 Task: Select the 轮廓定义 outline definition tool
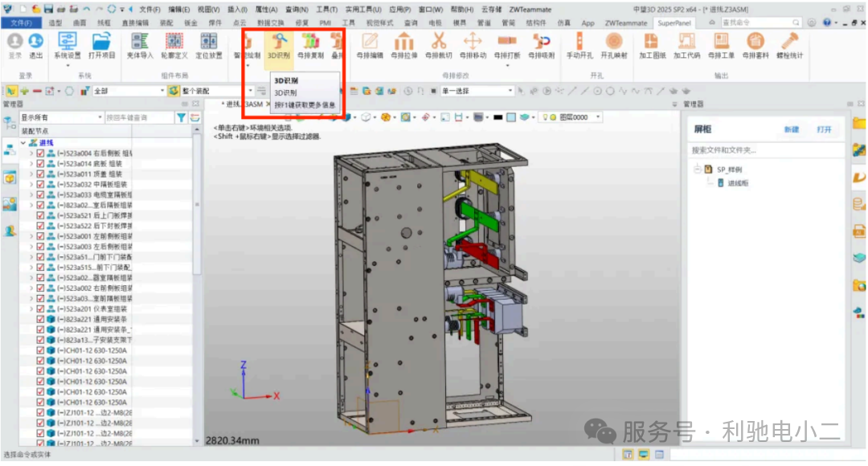(x=174, y=45)
